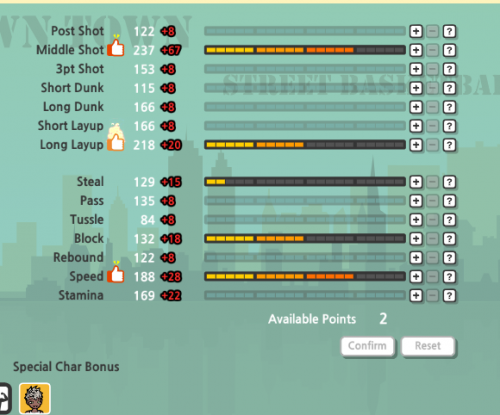This screenshot has width=500, height=415.
Task: Click the thumbs-up icon beside Speed
Action: pos(116,273)
